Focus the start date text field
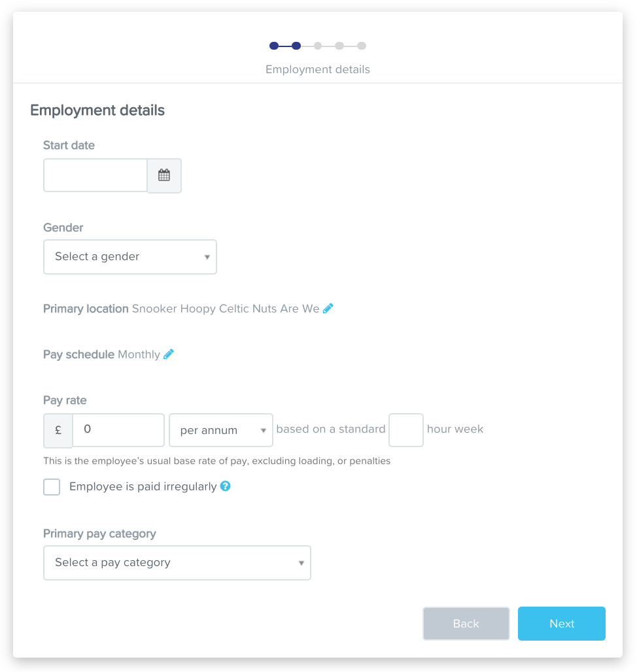This screenshot has height=672, width=637. (95, 175)
